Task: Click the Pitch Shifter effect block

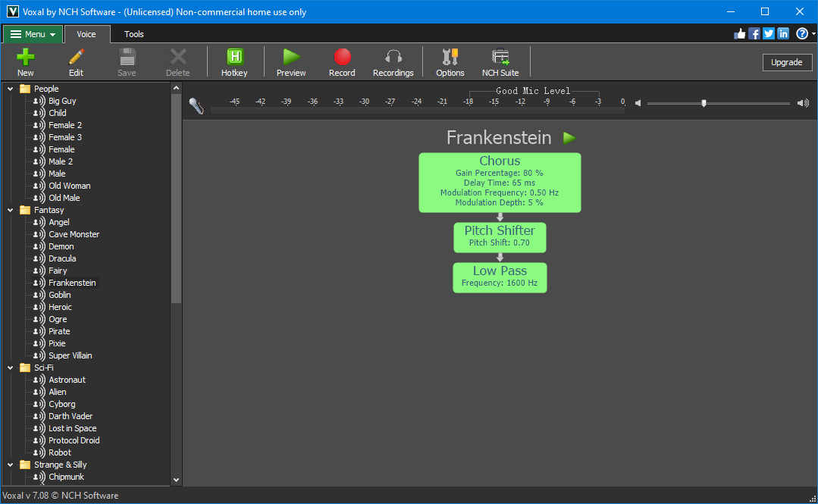Action: [x=500, y=237]
